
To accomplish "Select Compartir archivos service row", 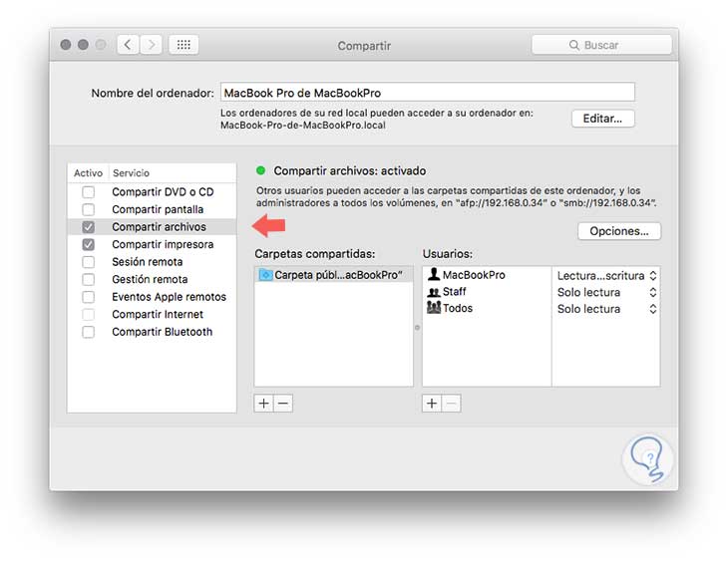I will 152,227.
